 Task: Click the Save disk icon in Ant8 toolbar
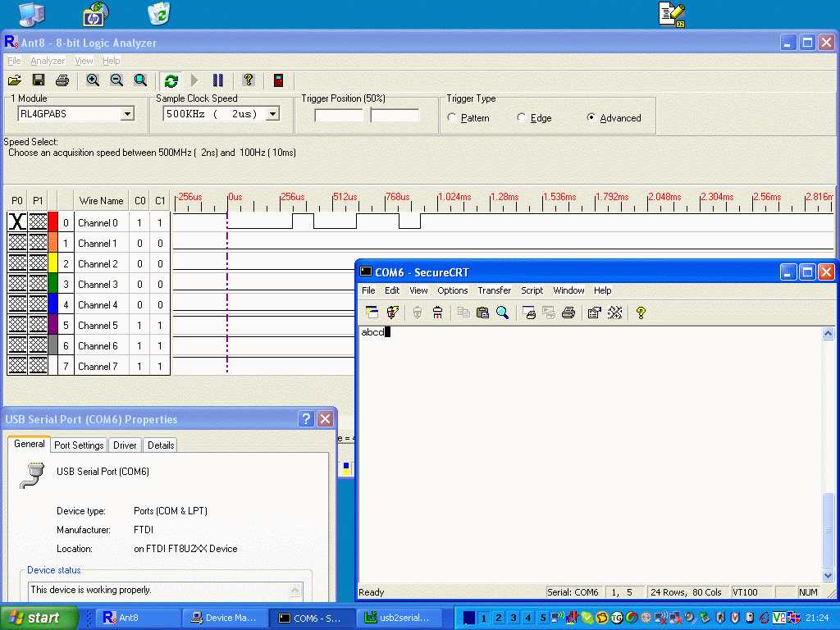click(39, 80)
